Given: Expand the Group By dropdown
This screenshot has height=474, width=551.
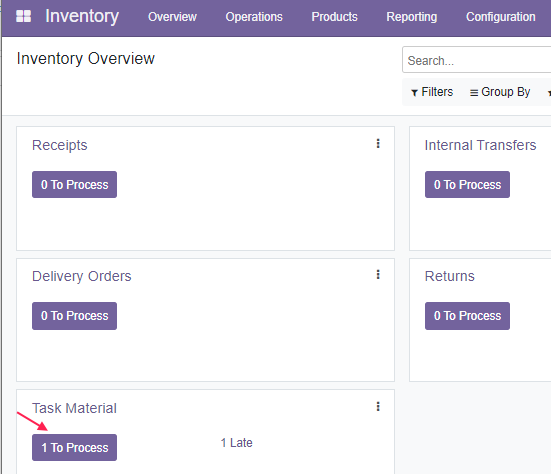Looking at the screenshot, I should coord(500,92).
